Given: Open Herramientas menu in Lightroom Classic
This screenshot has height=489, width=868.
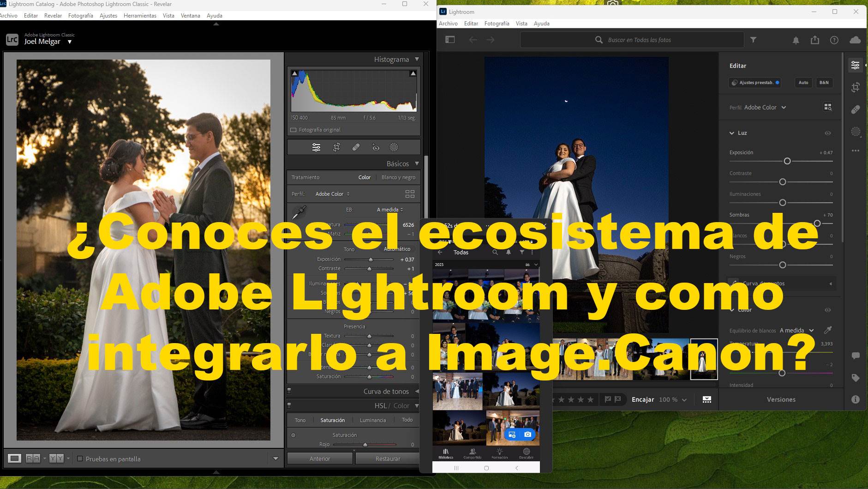Looking at the screenshot, I should click(x=140, y=16).
